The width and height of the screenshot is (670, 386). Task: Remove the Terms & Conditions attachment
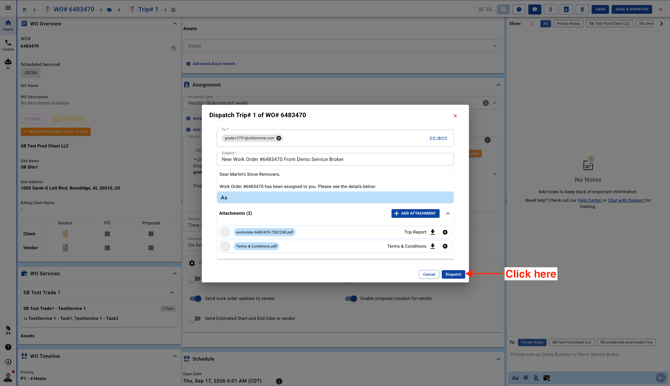point(445,246)
